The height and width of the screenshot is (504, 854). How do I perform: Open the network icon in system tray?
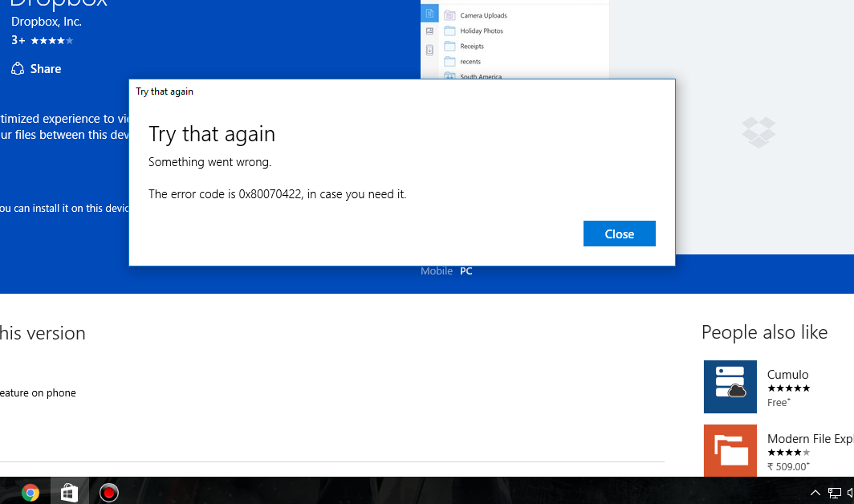[835, 493]
